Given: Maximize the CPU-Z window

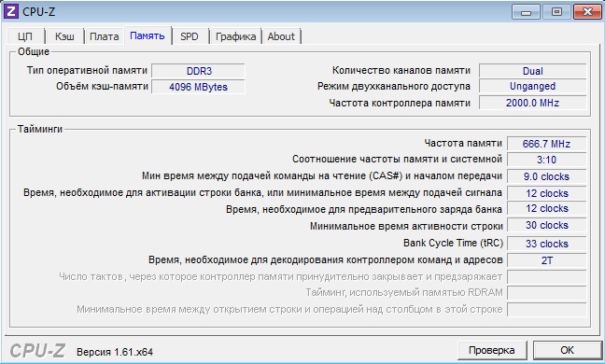Looking at the screenshot, I should [556, 12].
